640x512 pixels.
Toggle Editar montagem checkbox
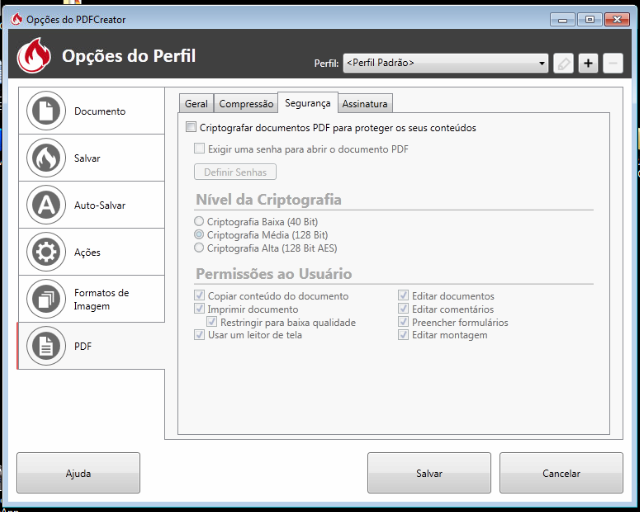[403, 335]
